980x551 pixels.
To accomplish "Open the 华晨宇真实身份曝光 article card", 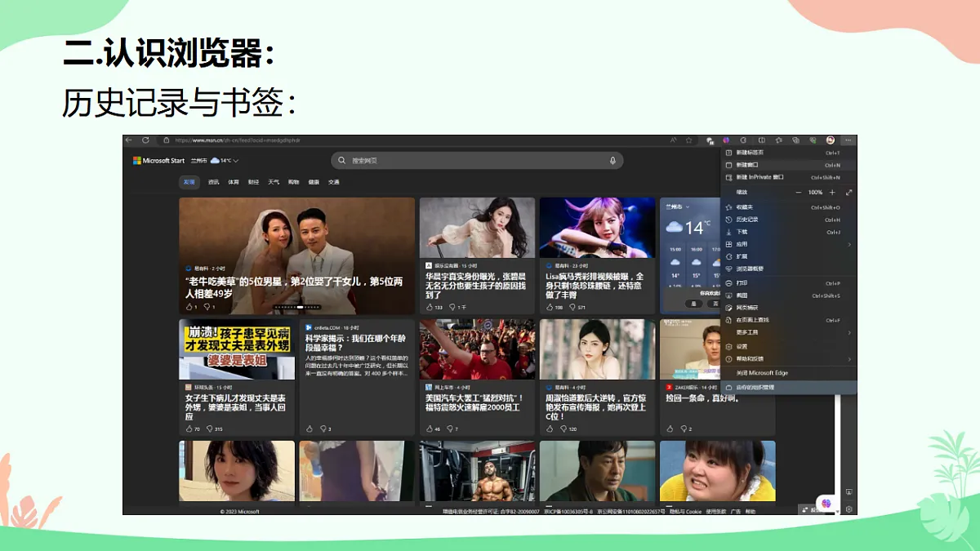I will (x=477, y=256).
